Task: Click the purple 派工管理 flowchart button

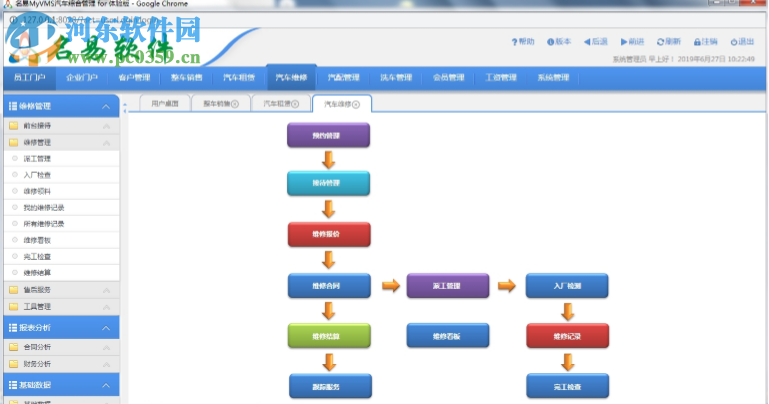Action: [448, 286]
